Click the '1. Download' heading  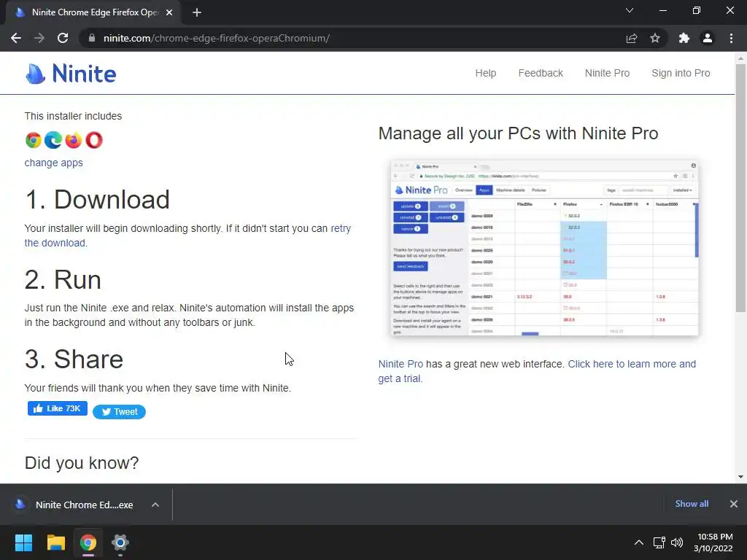(x=97, y=199)
